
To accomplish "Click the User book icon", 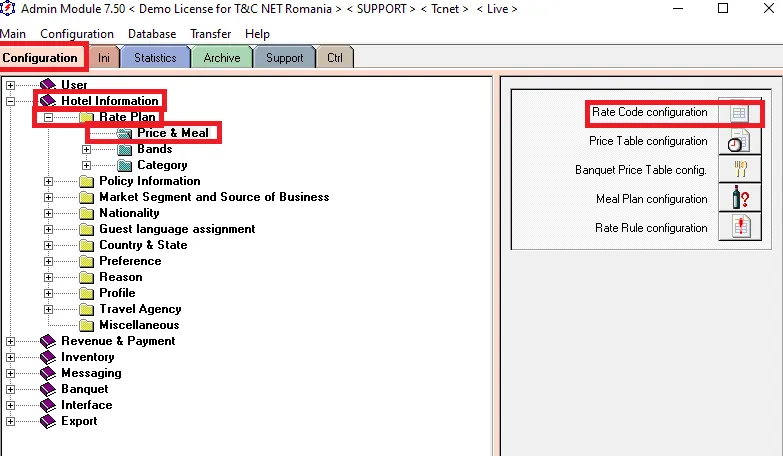I will tap(48, 84).
